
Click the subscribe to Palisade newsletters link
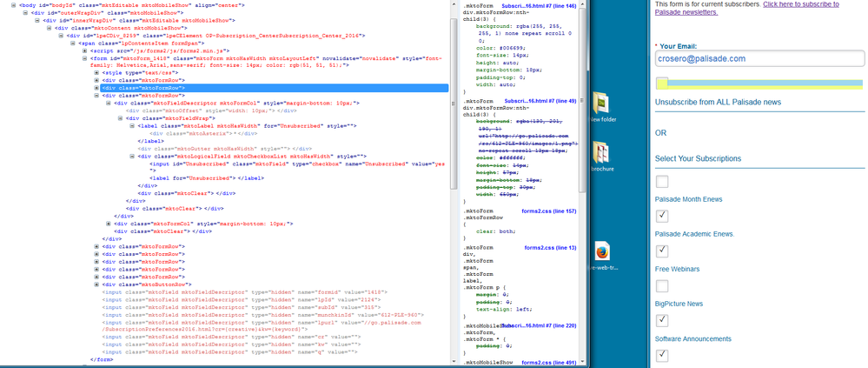point(747,8)
